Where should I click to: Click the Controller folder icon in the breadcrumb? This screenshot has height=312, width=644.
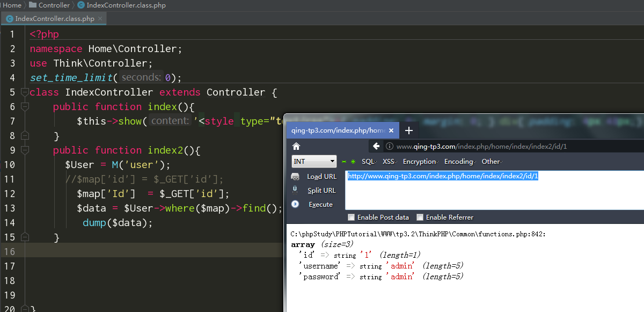click(x=32, y=5)
